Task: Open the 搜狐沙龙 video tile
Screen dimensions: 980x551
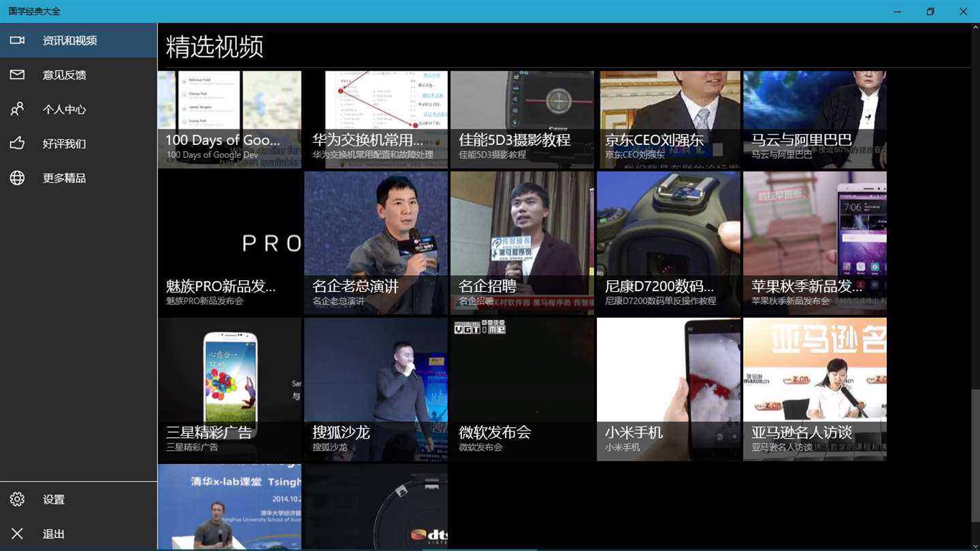Action: (x=376, y=389)
